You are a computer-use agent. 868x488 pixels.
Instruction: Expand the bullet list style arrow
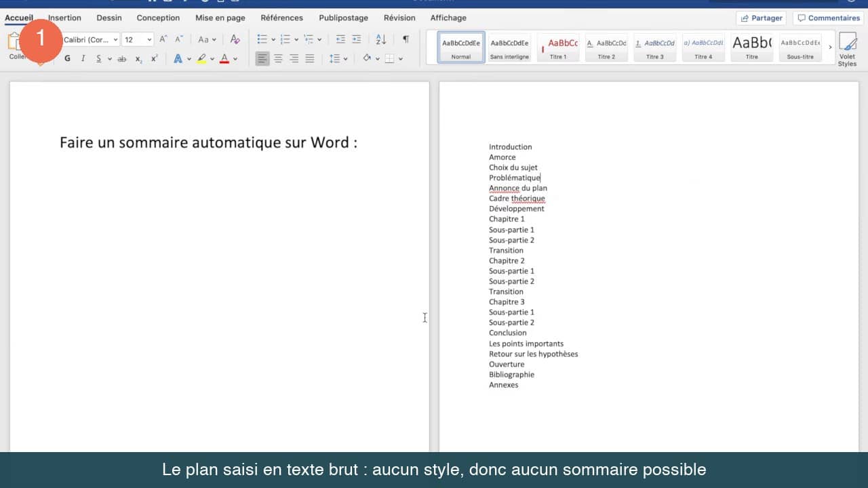(x=273, y=40)
